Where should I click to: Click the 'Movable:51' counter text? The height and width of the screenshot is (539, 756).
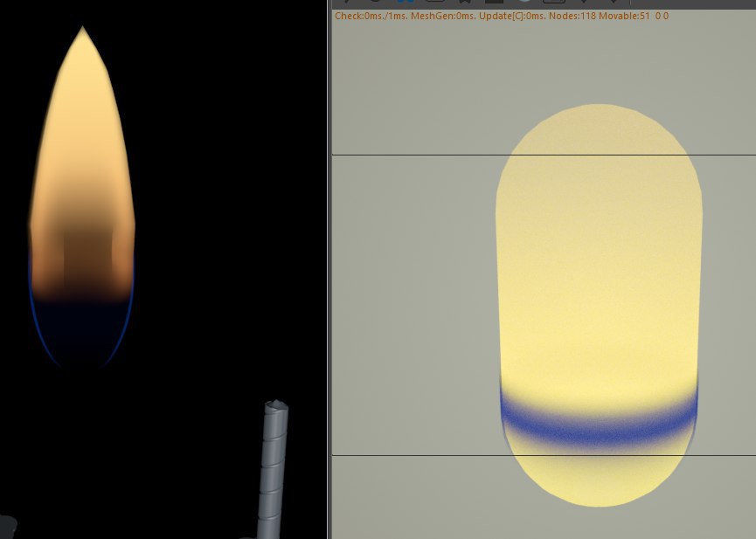click(x=624, y=16)
